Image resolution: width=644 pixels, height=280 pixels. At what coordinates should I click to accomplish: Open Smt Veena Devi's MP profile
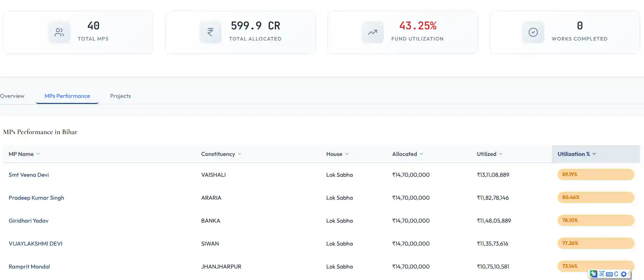[29, 175]
